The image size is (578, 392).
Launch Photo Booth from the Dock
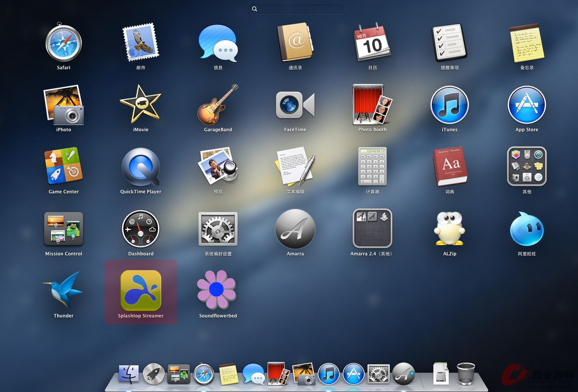click(x=279, y=374)
